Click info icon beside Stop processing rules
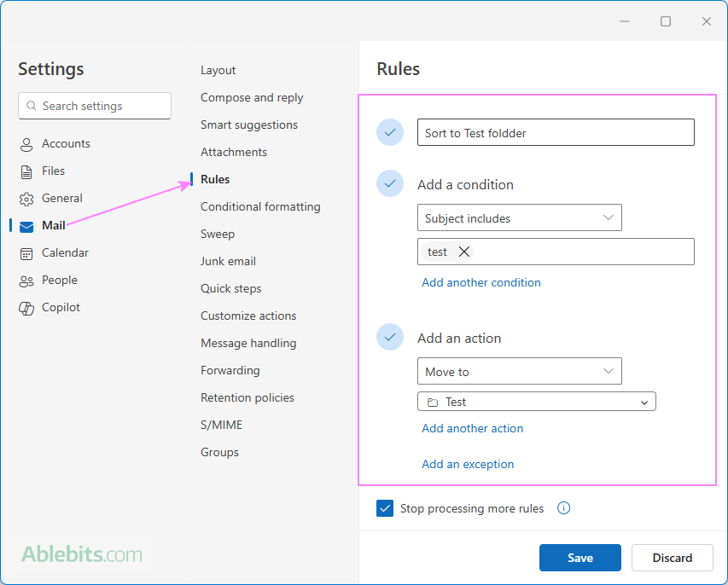Screen dimensions: 728x585 563,508
